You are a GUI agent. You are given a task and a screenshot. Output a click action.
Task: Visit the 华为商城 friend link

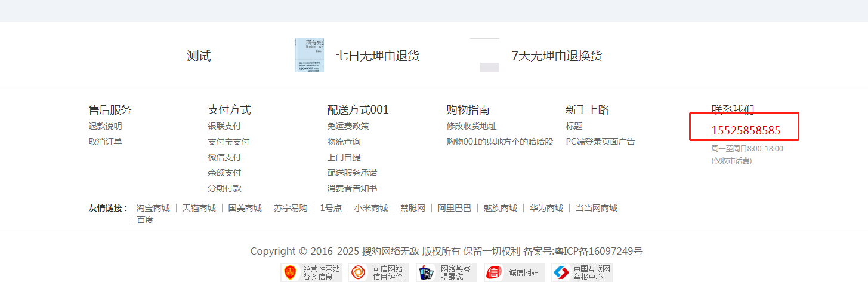point(546,208)
